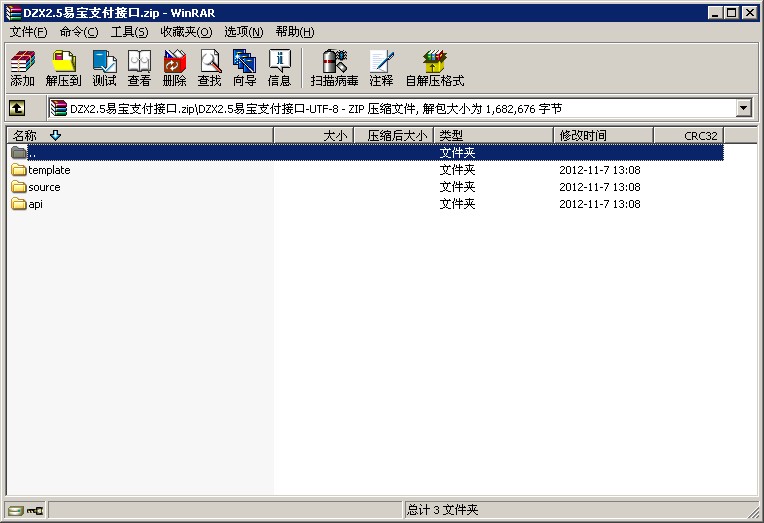The height and width of the screenshot is (523, 764).
Task: Click the archive path text field
Action: click(392, 108)
